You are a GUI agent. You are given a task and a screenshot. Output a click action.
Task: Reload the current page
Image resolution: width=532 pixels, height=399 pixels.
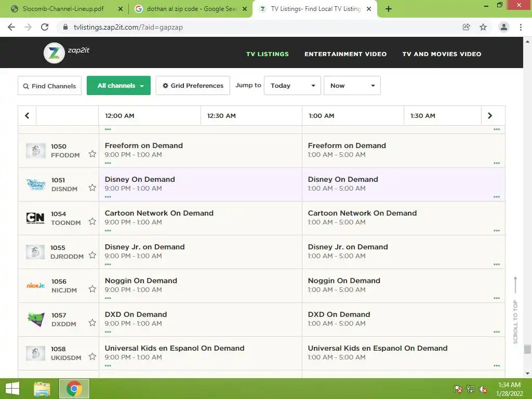tap(45, 27)
